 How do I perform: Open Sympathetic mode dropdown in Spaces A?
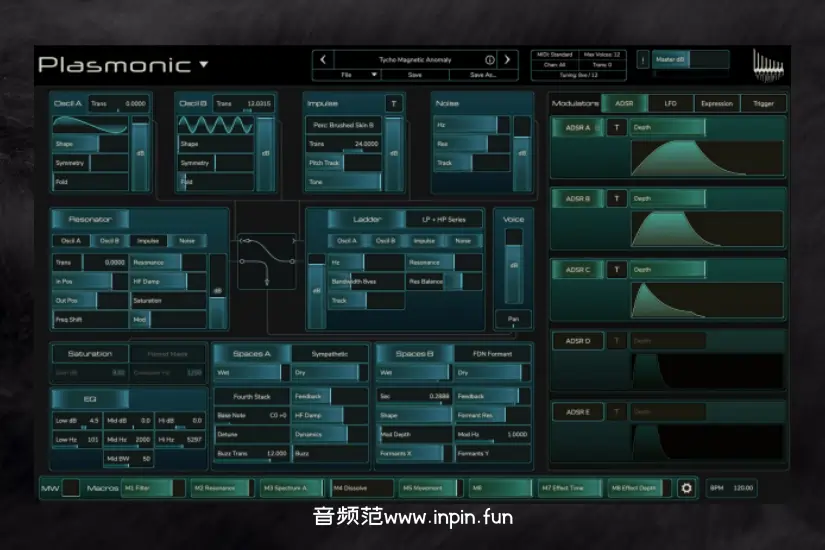pyautogui.click(x=329, y=354)
